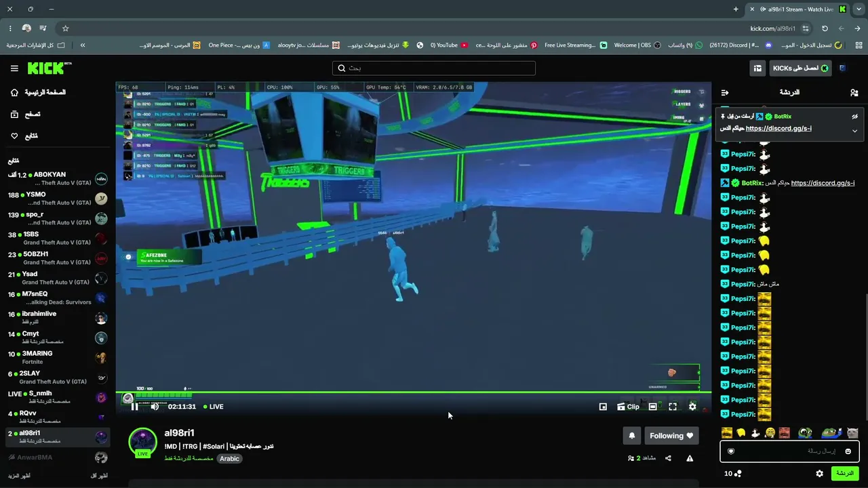Open the tab search dropdown

coord(859,9)
